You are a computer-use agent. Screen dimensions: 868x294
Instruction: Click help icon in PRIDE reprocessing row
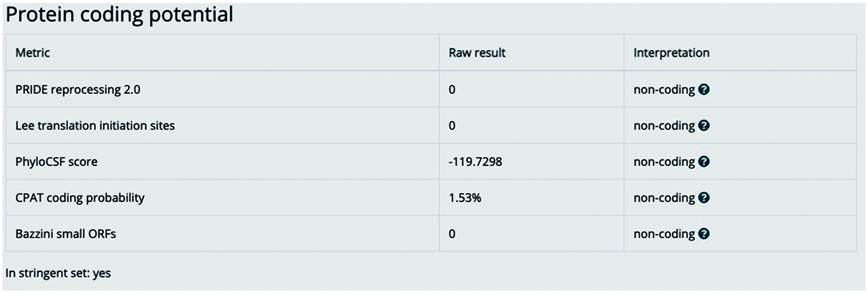tap(704, 90)
